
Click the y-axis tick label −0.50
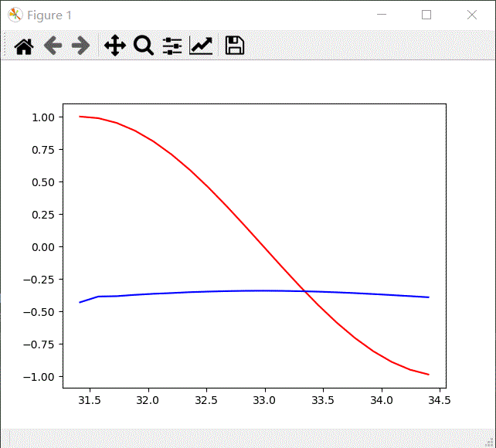pyautogui.click(x=39, y=312)
